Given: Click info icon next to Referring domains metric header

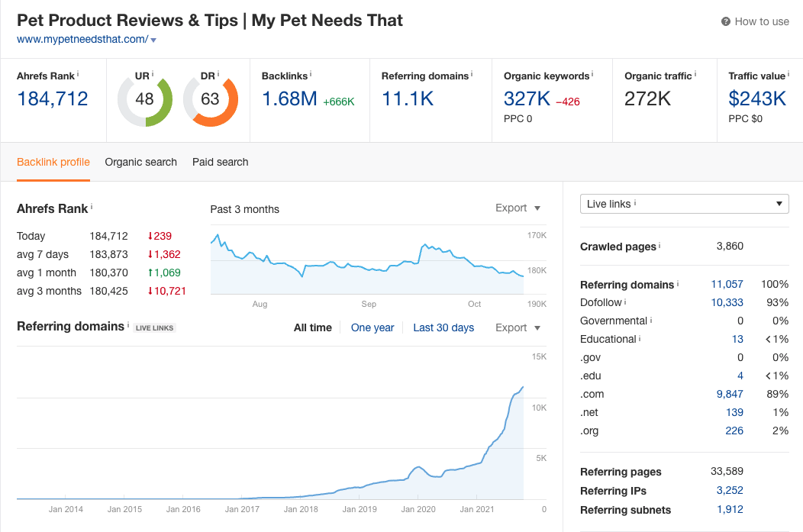Looking at the screenshot, I should click(472, 74).
